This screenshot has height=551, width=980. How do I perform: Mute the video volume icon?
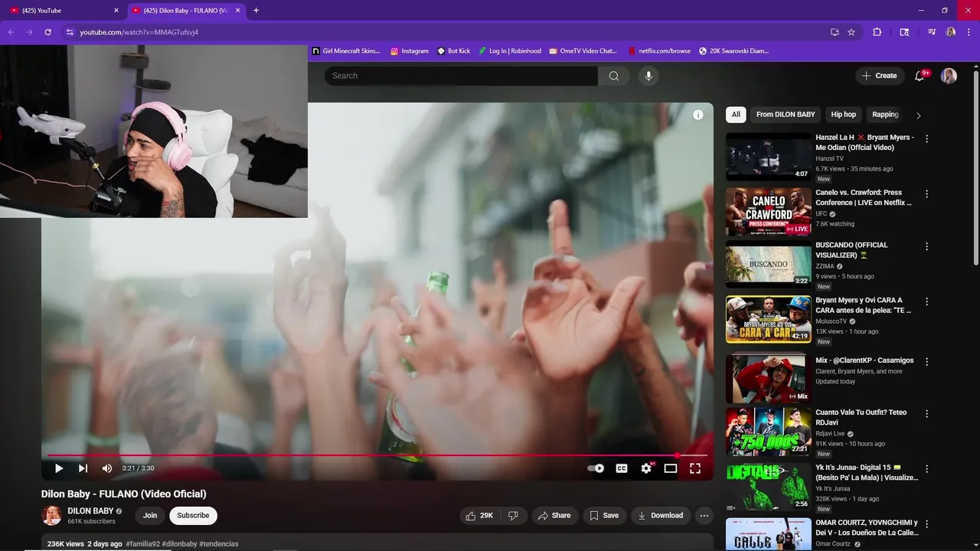(107, 468)
